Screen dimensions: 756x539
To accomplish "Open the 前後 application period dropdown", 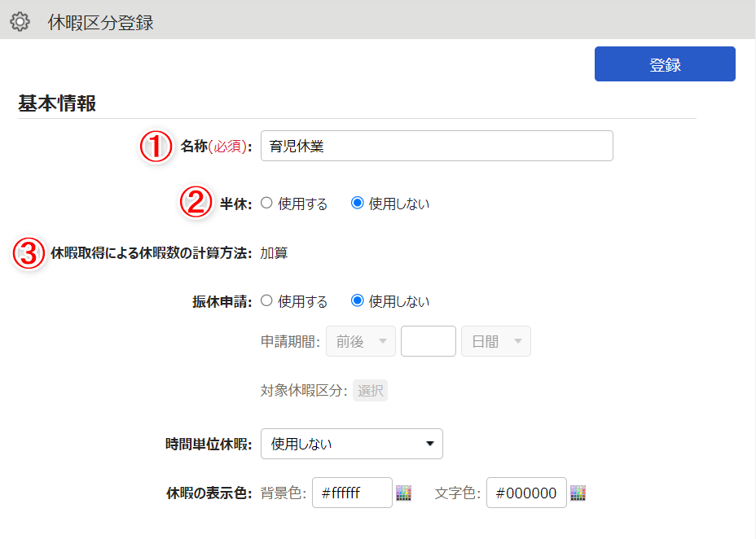I will (361, 341).
